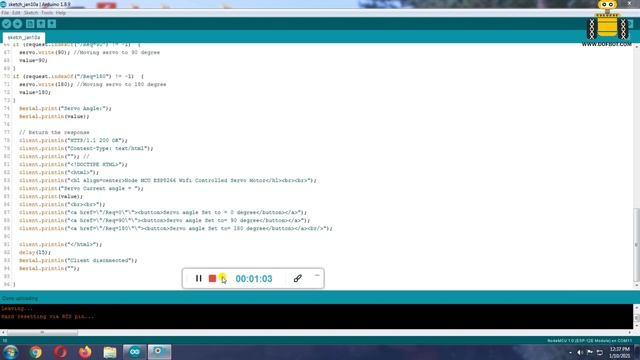Click the Serial.print 'Servo Angle:' line

click(x=65, y=109)
